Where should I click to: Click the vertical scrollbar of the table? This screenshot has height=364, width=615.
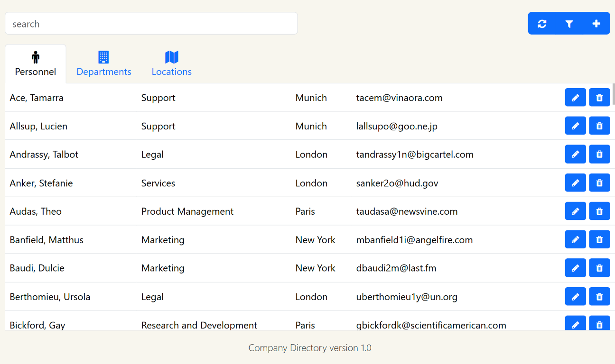coord(613,94)
